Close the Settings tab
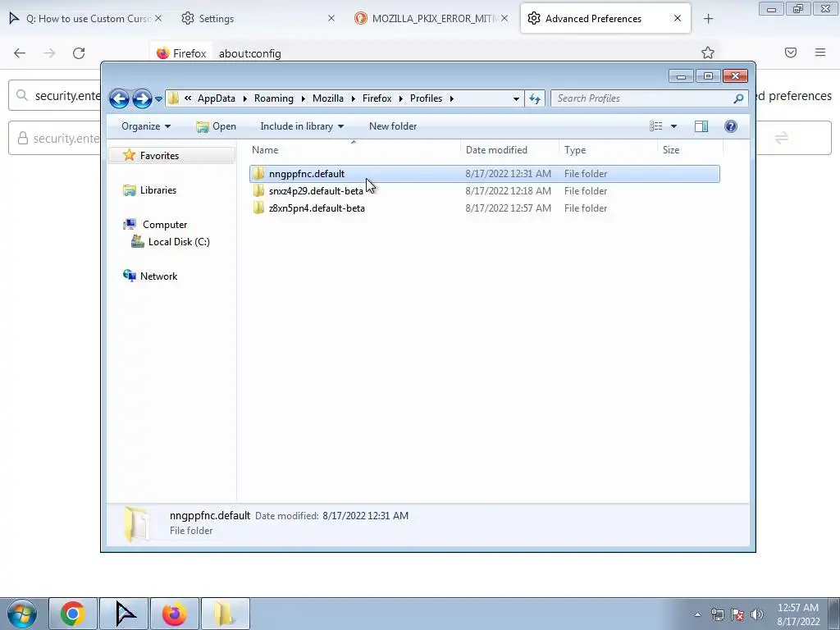 331,18
